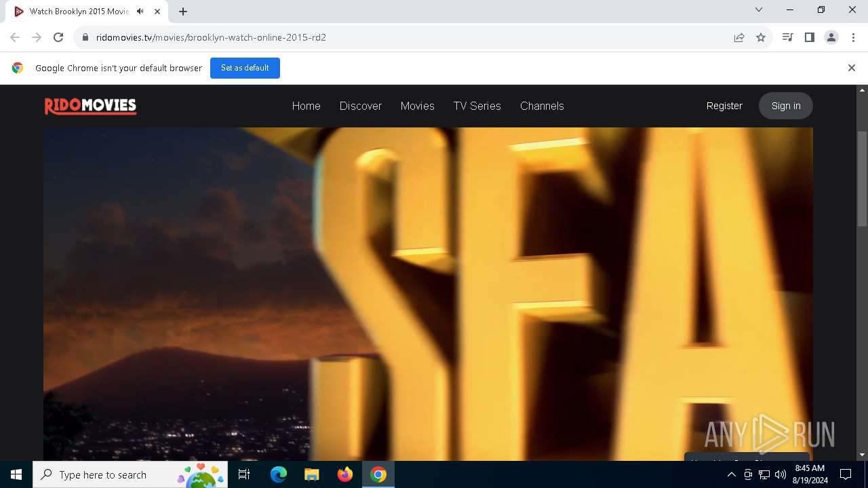Click the scrollbar down arrow
Image resolution: width=868 pixels, height=488 pixels.
pyautogui.click(x=863, y=455)
